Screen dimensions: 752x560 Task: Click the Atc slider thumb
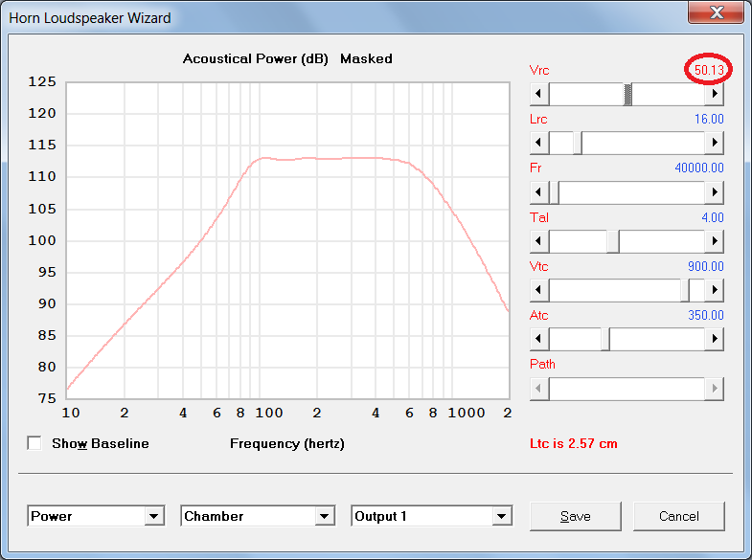(605, 339)
